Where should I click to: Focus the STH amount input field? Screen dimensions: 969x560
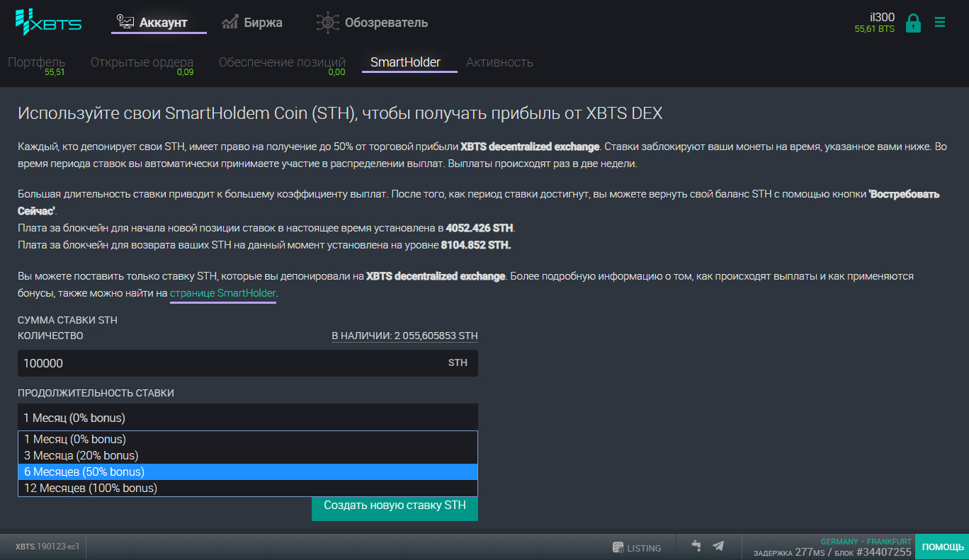(248, 363)
